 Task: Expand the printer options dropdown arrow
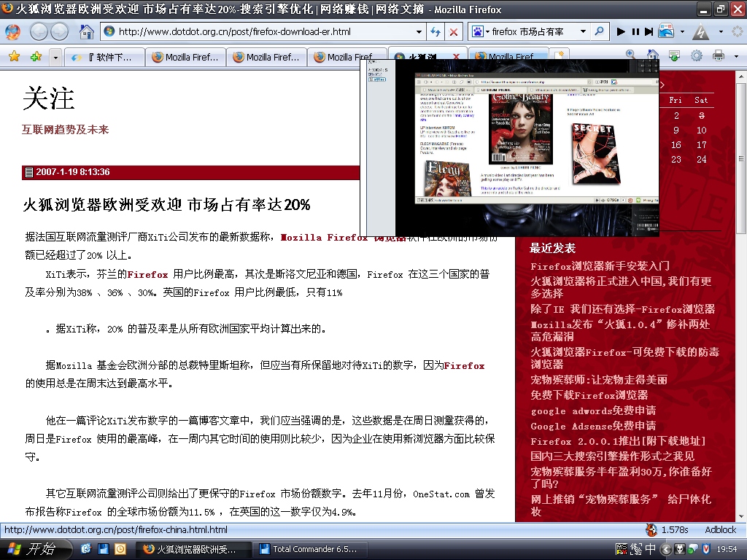point(736,57)
